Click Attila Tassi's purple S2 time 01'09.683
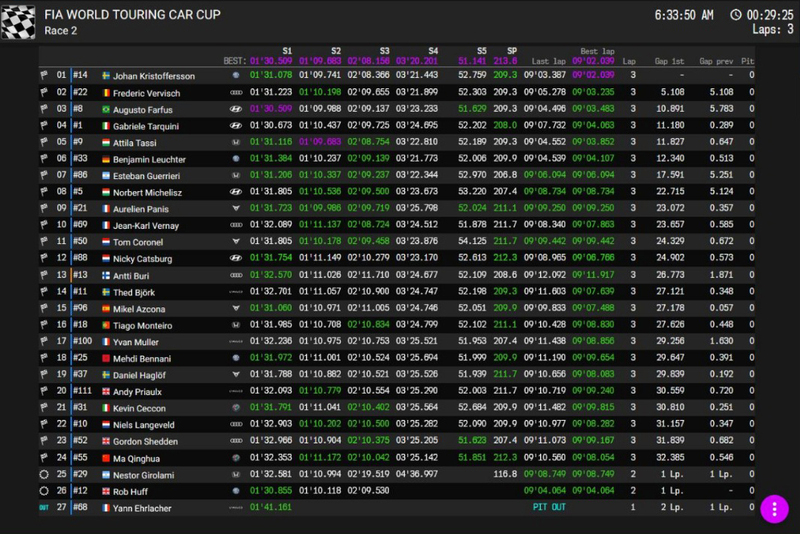 (x=320, y=142)
